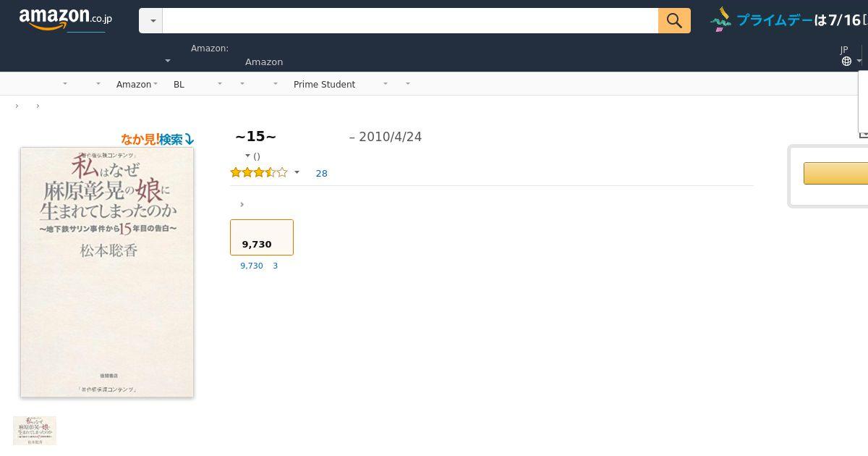Open the 28 customer reviews link
Viewport: 868px width, 456px height.
coord(322,173)
